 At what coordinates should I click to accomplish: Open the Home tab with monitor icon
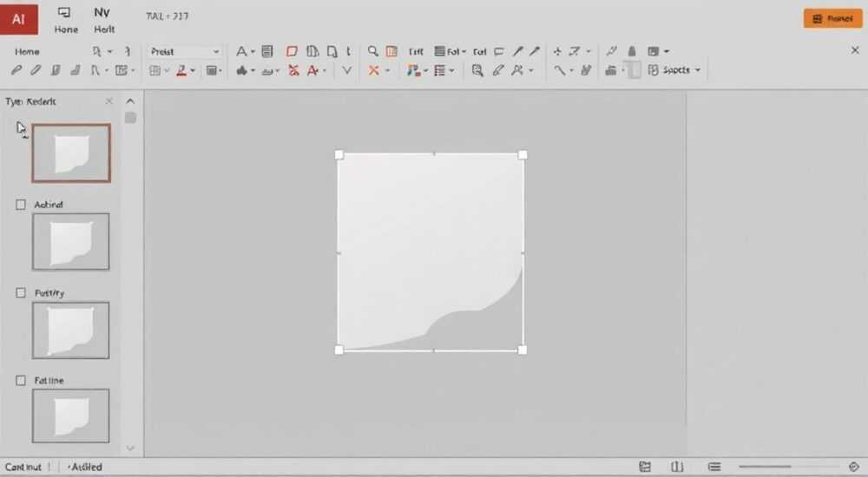click(65, 21)
